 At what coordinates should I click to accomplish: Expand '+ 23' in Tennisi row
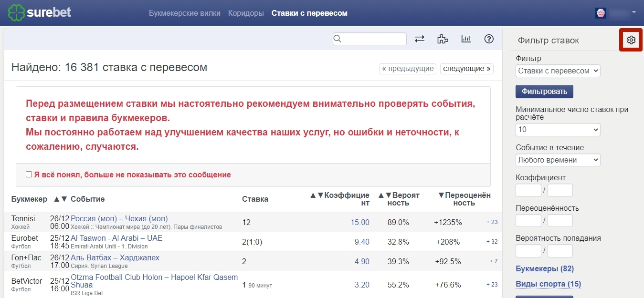[x=492, y=222]
